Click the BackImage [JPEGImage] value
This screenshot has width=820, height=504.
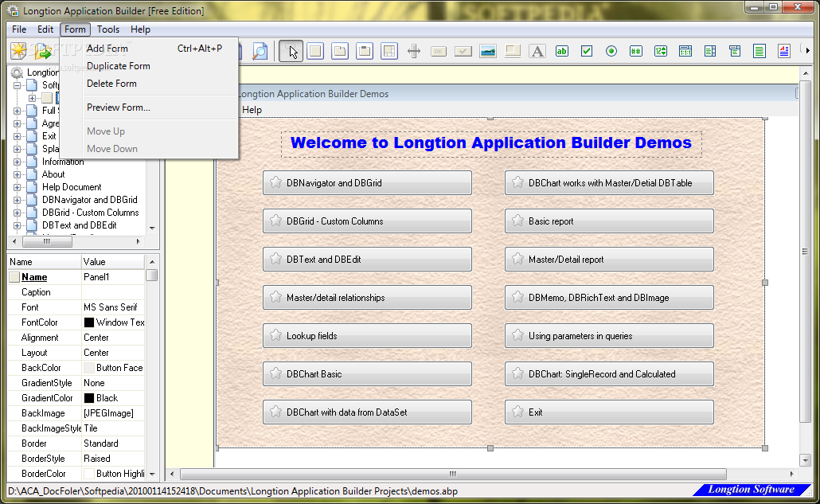point(112,413)
